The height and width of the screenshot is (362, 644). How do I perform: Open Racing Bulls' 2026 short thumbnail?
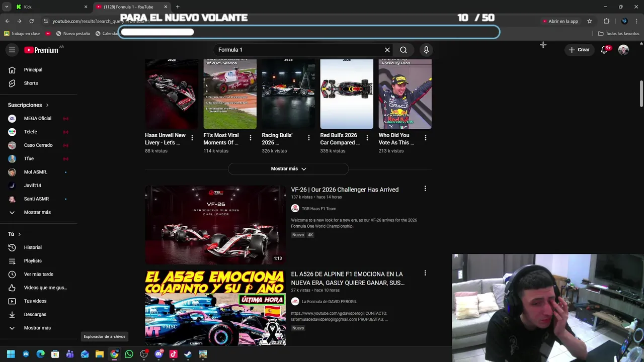coord(288,94)
